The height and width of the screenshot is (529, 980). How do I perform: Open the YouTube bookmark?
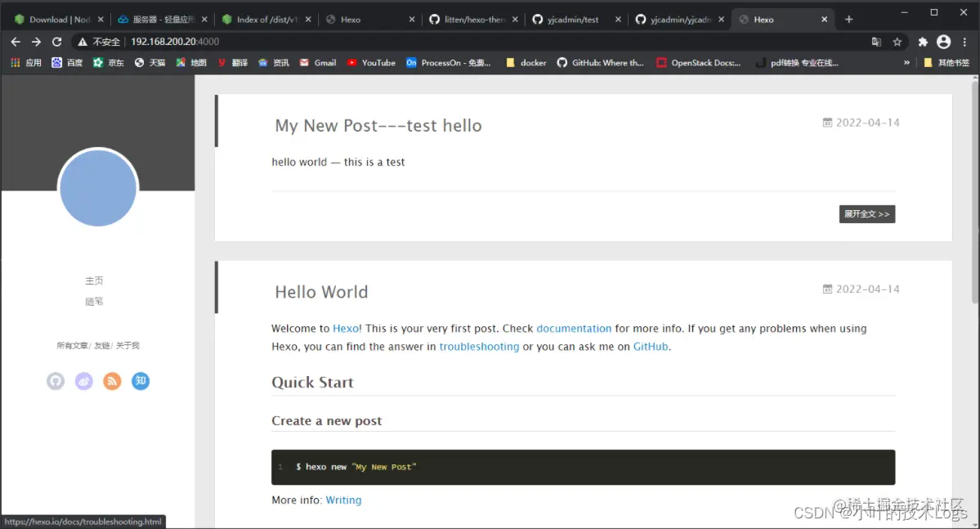pyautogui.click(x=371, y=62)
